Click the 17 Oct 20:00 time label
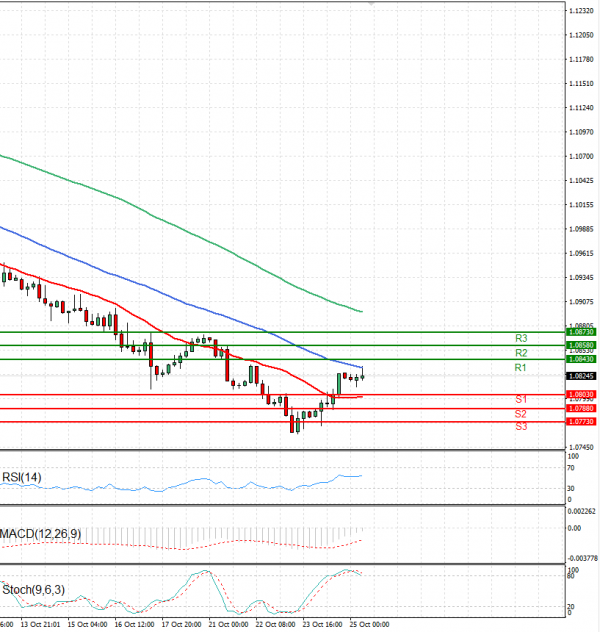 click(x=181, y=624)
